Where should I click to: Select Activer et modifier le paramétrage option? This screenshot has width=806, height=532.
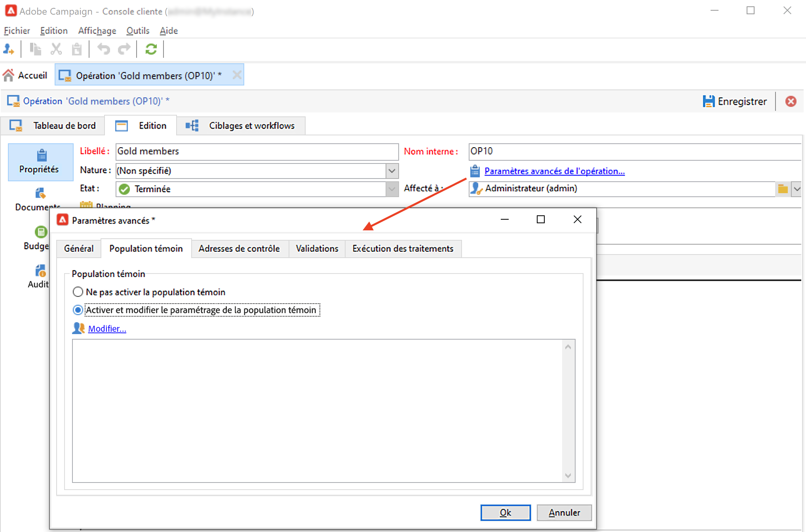pyautogui.click(x=78, y=310)
